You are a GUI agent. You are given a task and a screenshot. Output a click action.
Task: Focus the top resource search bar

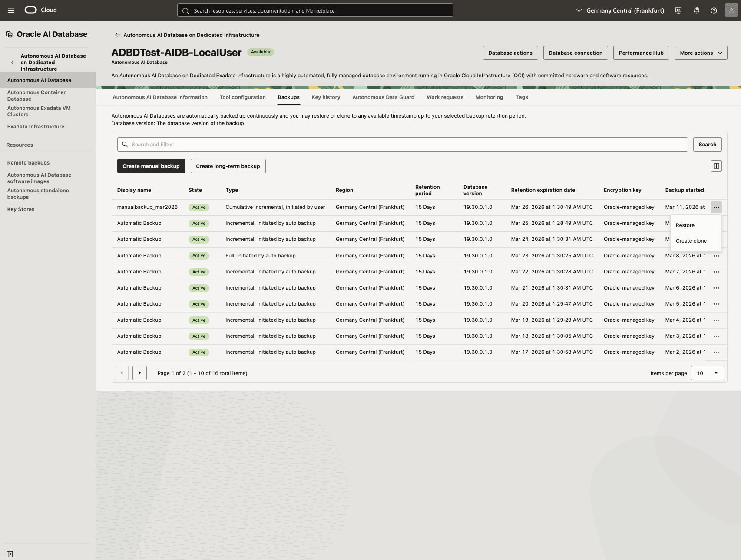pyautogui.click(x=315, y=10)
